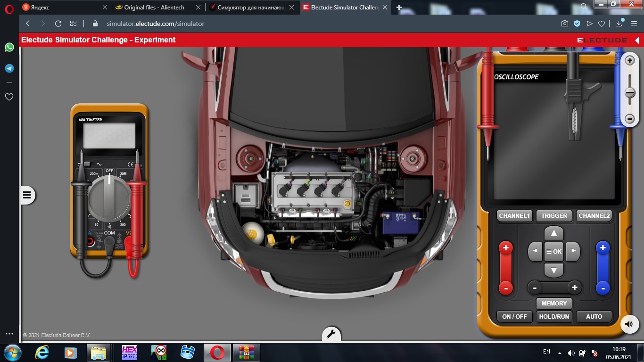
Task: Click the zoom out magnifier button
Action: (630, 119)
